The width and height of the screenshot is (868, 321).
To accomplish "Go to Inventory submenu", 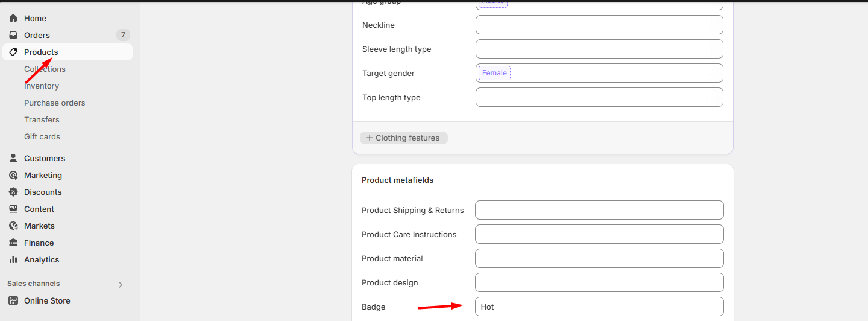I will click(x=42, y=86).
